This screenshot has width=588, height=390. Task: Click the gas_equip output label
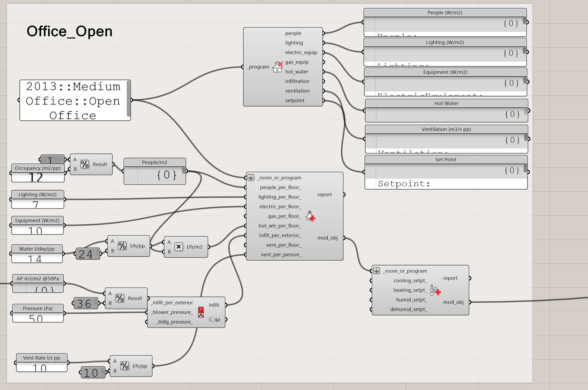coord(297,62)
